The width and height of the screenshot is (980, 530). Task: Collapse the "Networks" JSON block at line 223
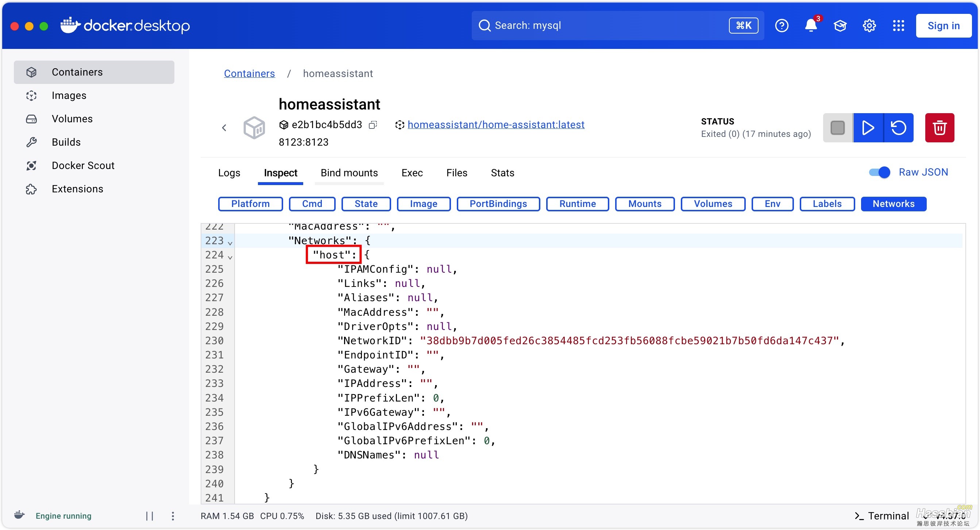(x=230, y=242)
